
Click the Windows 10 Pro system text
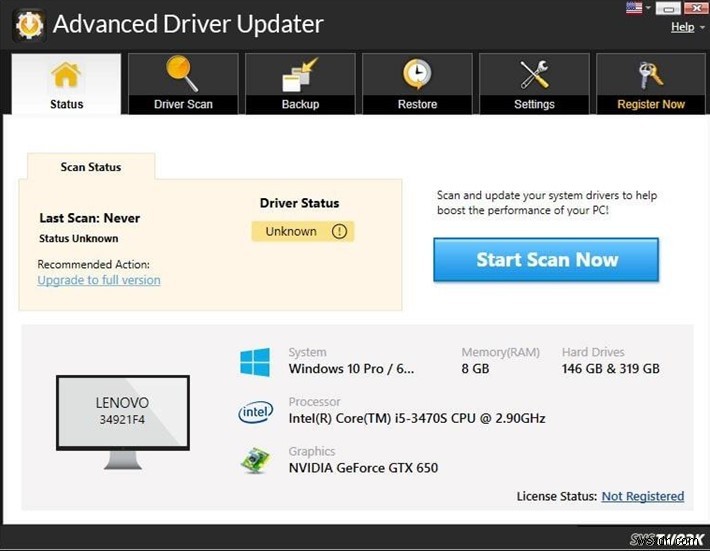(x=351, y=369)
